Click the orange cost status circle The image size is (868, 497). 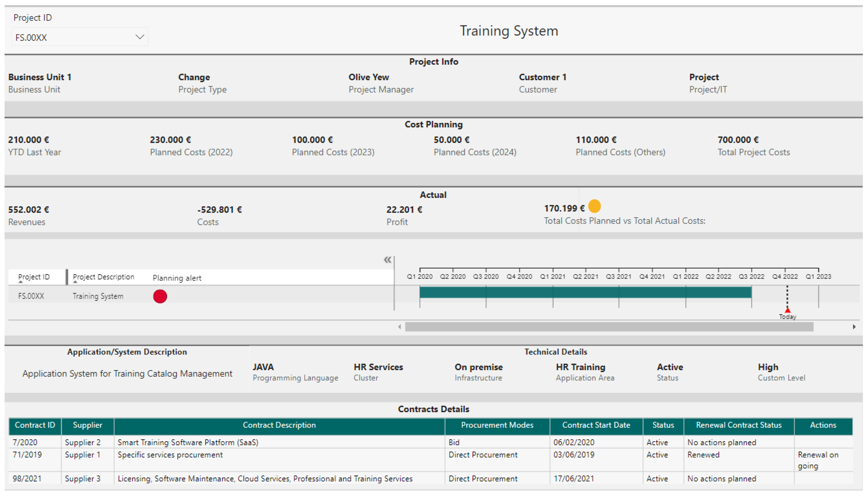click(594, 206)
